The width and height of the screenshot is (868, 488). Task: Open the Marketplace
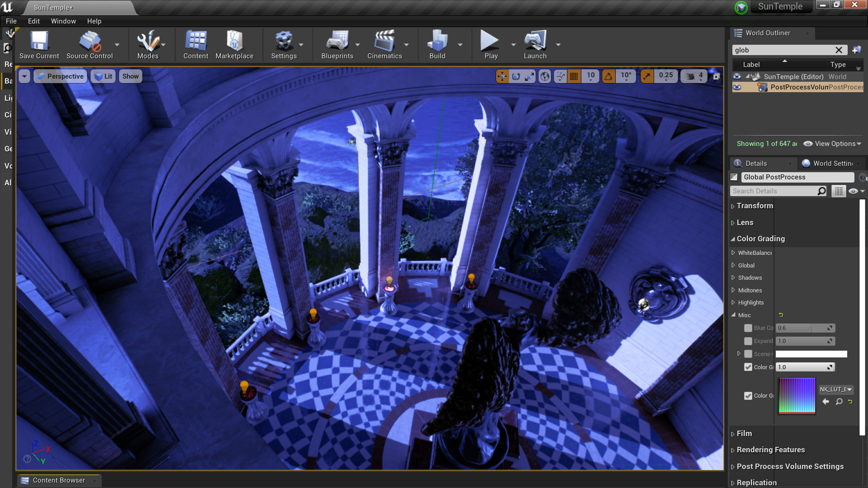235,44
